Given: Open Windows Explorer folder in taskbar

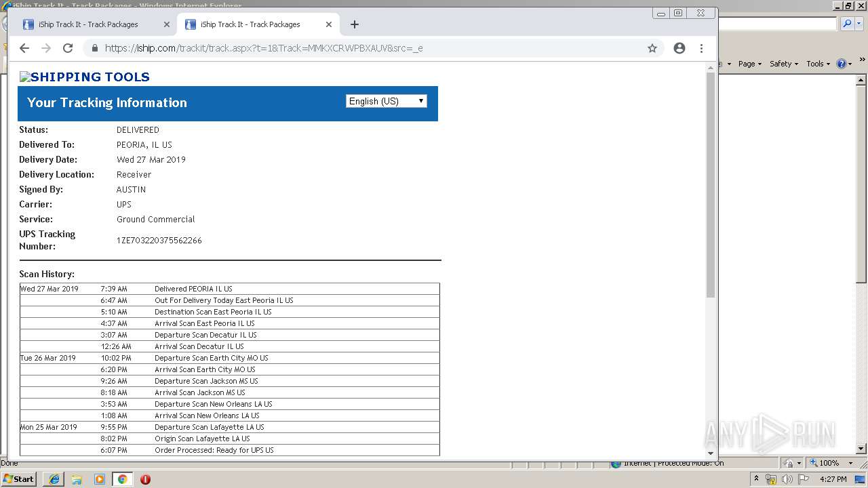Looking at the screenshot, I should [x=77, y=479].
